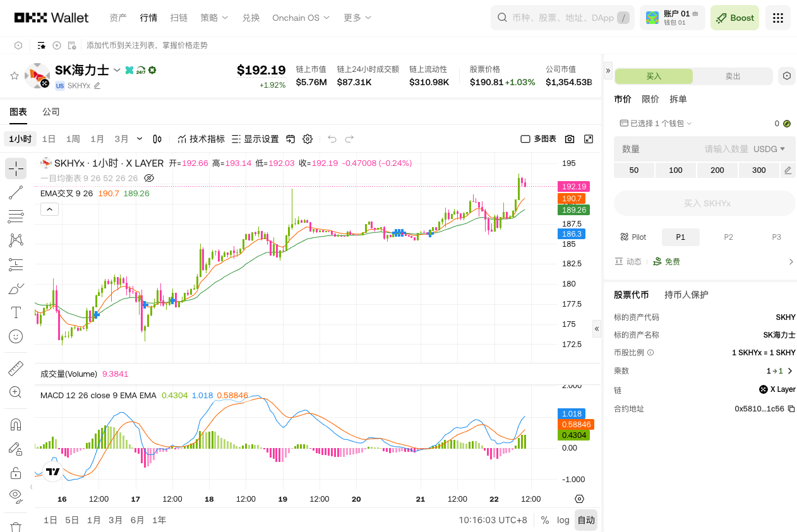The width and height of the screenshot is (797, 532).
Task: Open the 持币人保护 tab
Action: (686, 295)
